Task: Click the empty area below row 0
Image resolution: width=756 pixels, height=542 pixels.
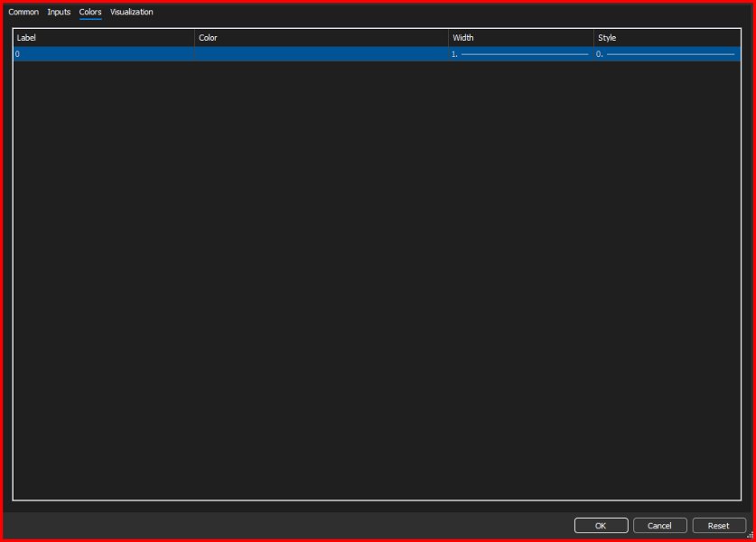Action: coord(377,280)
